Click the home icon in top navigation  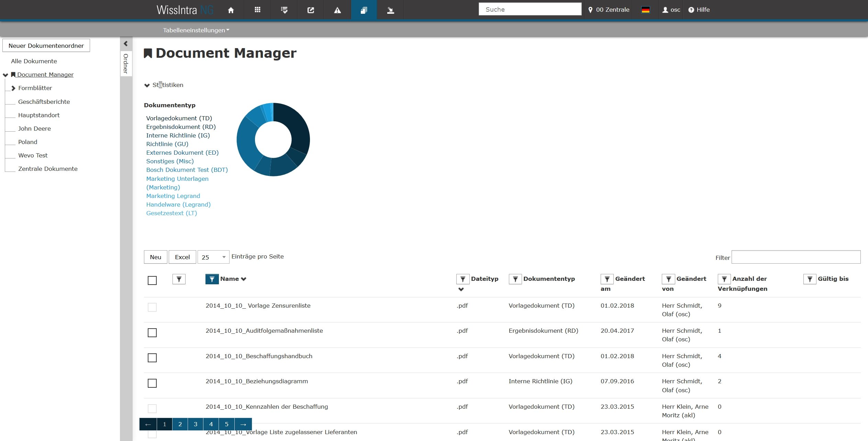click(x=231, y=10)
